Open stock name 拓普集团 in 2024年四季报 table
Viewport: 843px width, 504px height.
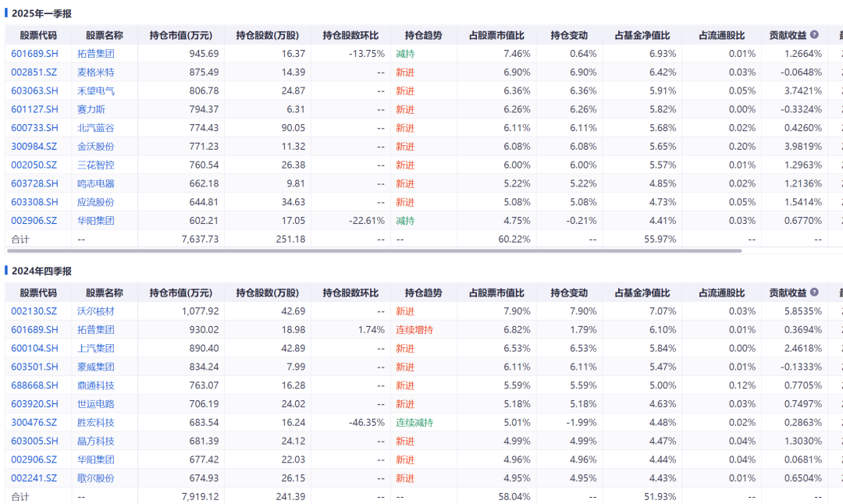pos(96,330)
